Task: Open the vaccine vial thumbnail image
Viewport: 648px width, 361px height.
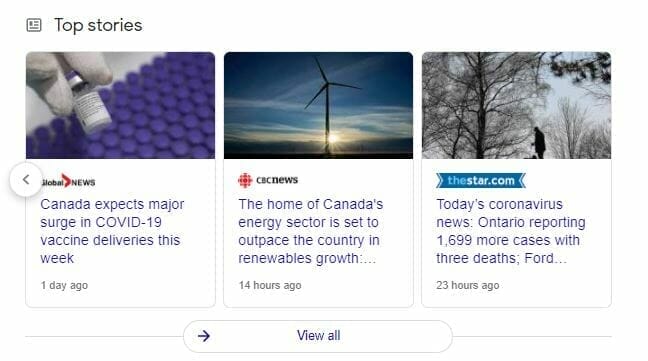Action: 120,105
